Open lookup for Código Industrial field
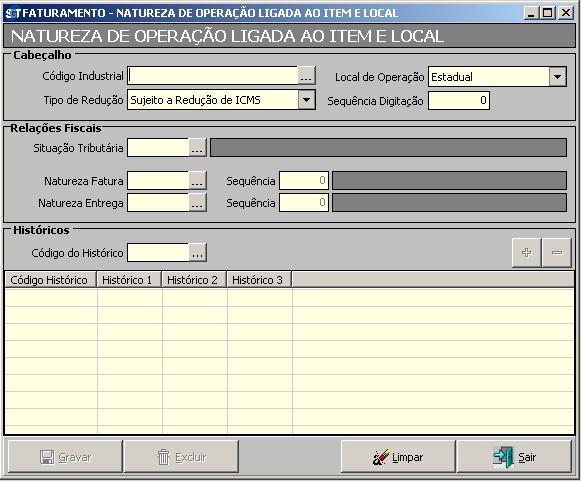 tap(306, 76)
